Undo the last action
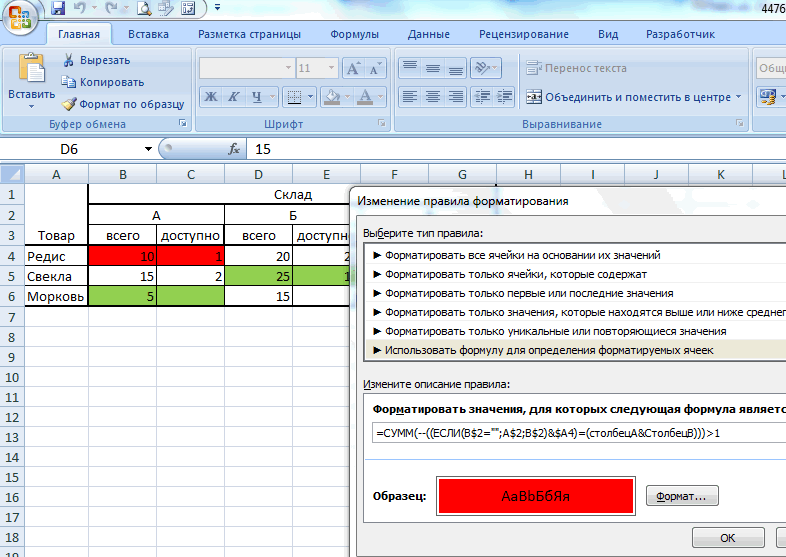786x557 pixels. (x=79, y=8)
